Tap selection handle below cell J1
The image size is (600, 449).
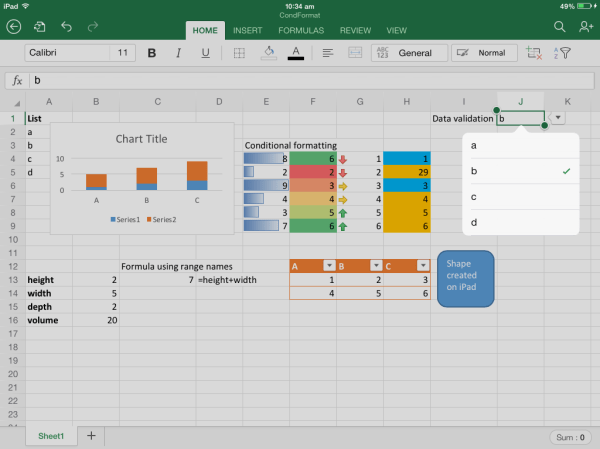545,126
